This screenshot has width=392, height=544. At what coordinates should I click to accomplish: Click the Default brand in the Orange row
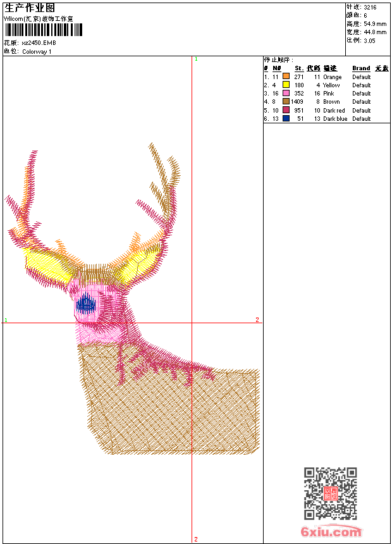pos(362,77)
